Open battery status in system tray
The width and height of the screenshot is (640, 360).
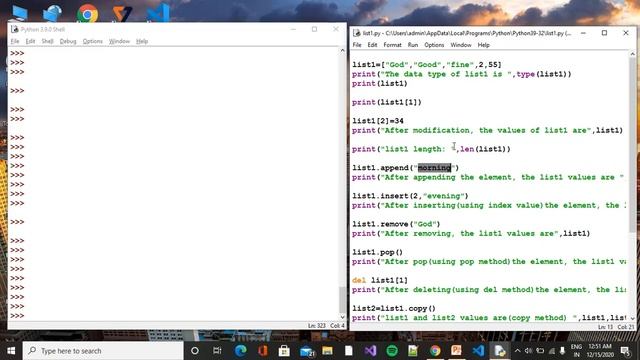coord(540,351)
